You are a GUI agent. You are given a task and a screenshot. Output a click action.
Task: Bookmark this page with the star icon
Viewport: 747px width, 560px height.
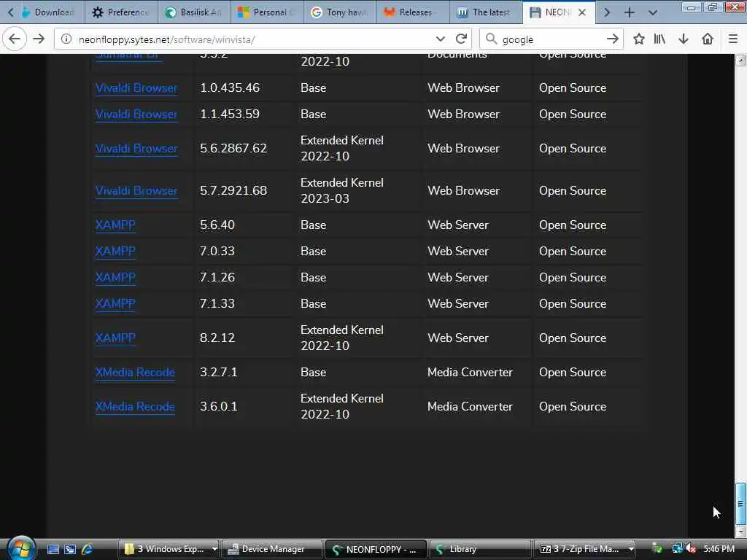[x=639, y=39]
